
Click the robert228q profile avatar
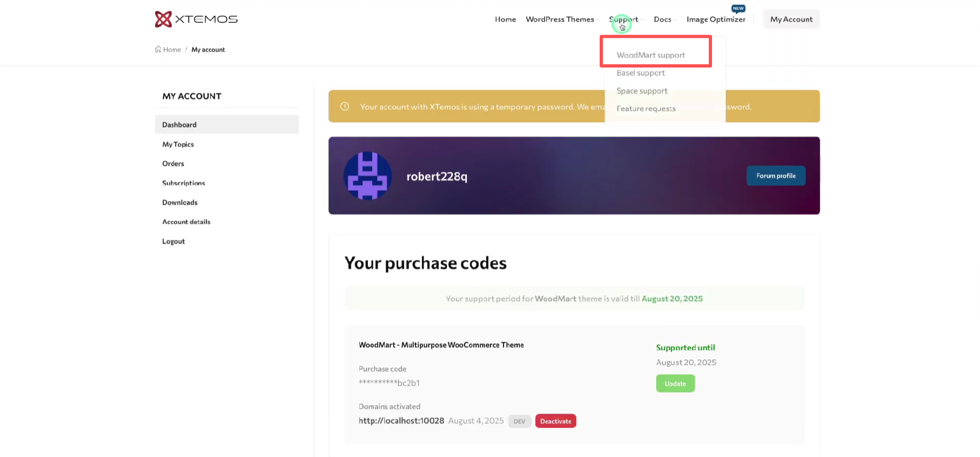[x=367, y=176]
